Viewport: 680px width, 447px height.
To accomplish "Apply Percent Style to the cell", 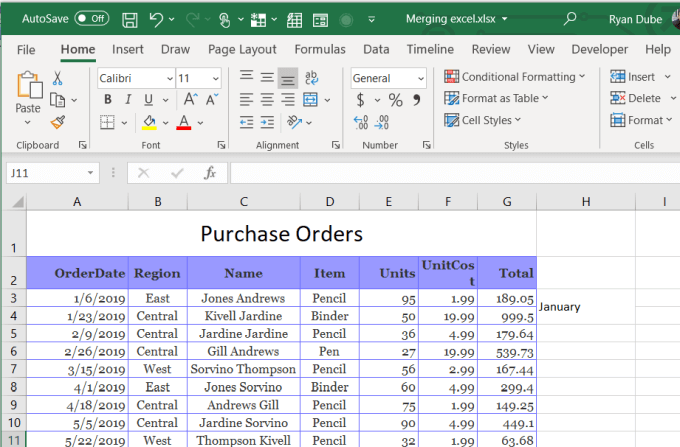I will [395, 99].
